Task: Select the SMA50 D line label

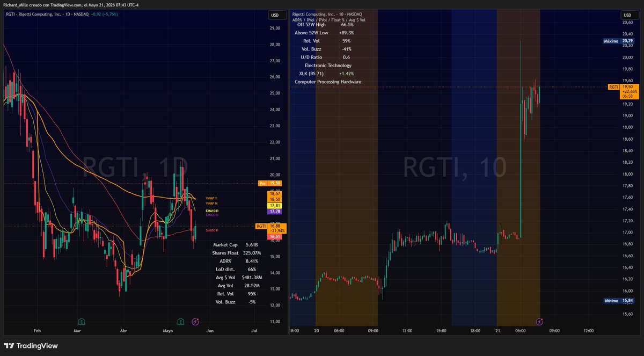Action: [211, 230]
